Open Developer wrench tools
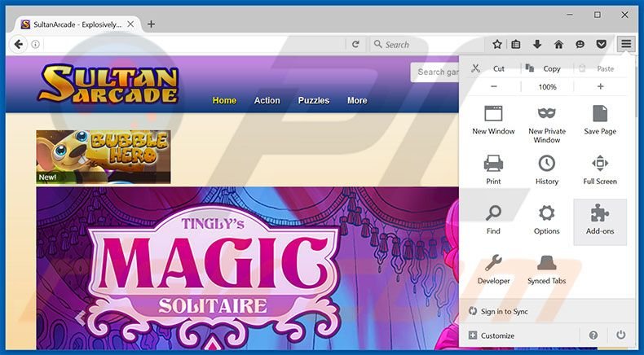The image size is (644, 355). (x=493, y=270)
